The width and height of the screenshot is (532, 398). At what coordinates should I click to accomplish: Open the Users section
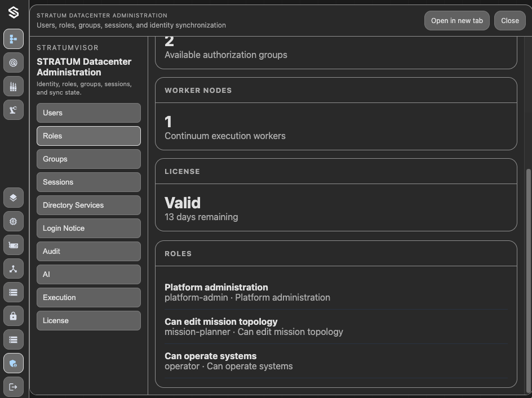tap(88, 113)
